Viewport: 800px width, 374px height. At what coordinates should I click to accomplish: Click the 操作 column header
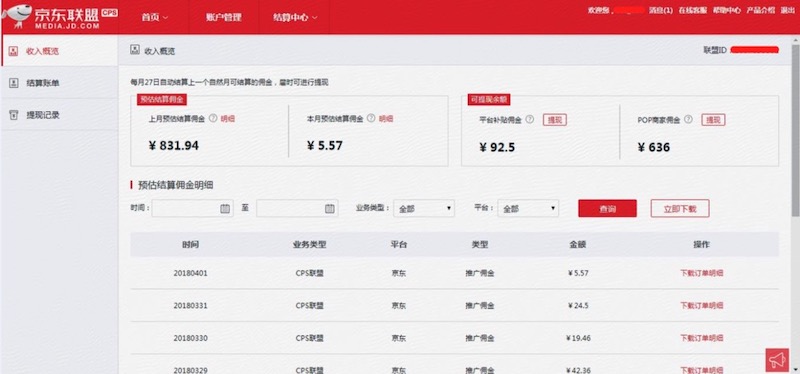tap(702, 244)
